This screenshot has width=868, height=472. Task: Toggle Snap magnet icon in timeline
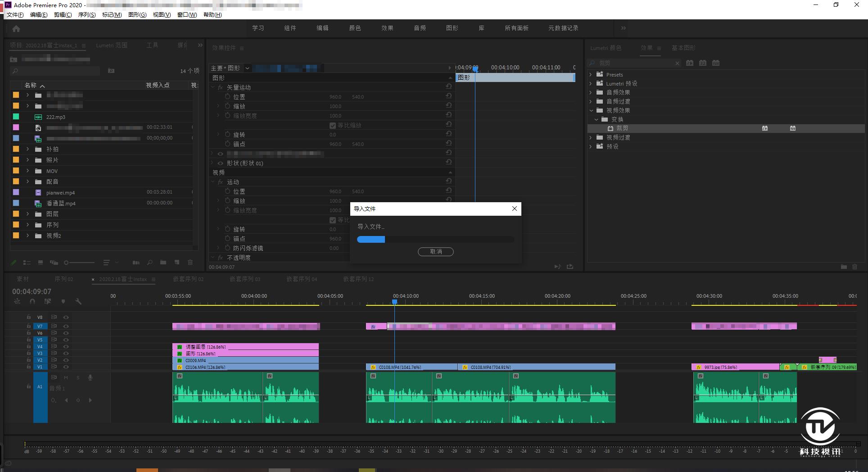[x=32, y=301]
